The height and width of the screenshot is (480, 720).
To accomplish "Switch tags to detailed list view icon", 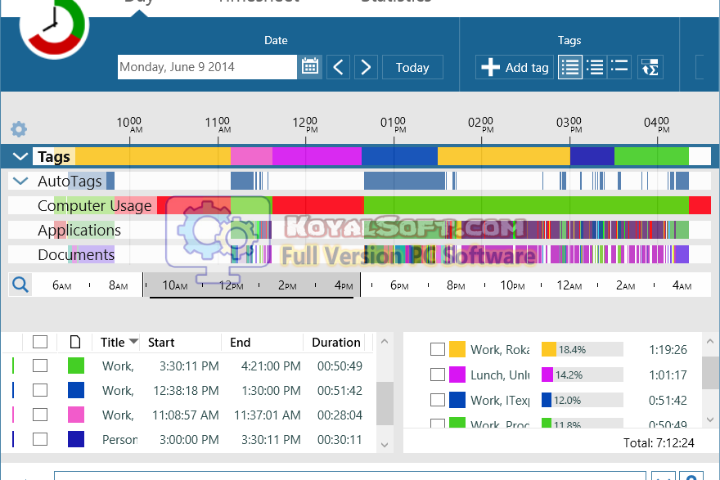I will [570, 67].
